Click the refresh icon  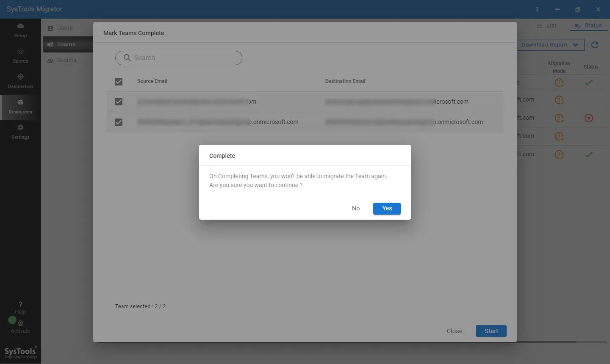[595, 45]
